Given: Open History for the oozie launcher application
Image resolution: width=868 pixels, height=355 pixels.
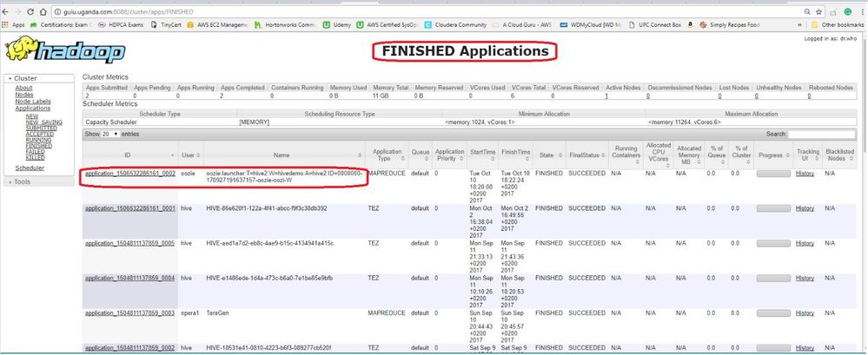Looking at the screenshot, I should [x=805, y=174].
